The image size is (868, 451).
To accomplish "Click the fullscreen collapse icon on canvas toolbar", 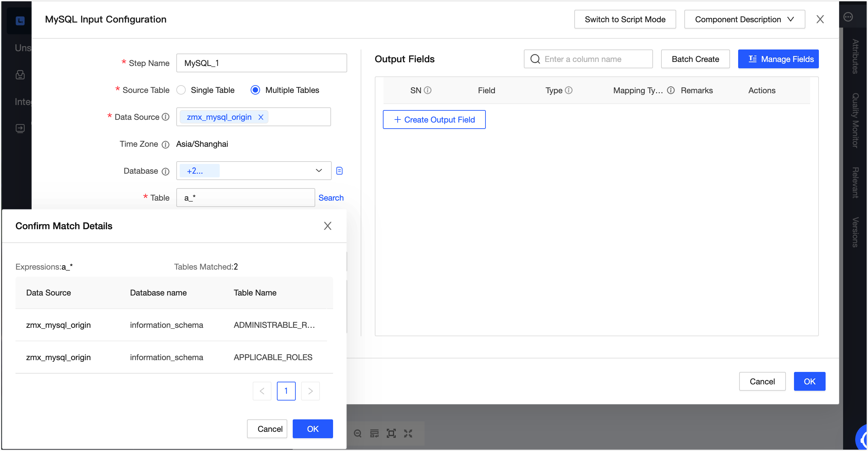I will pyautogui.click(x=408, y=433).
